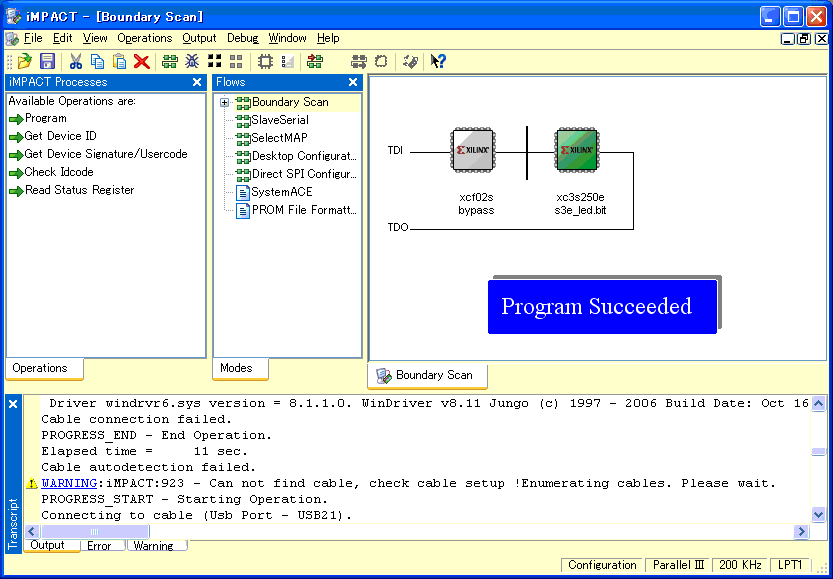This screenshot has height=579, width=833.
Task: Delete with the red X toolbar icon
Action: point(141,62)
